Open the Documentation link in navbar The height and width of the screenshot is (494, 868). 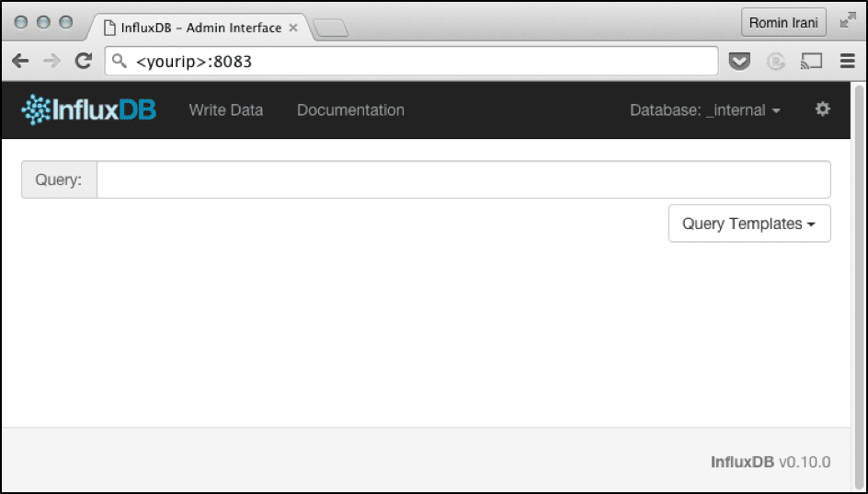pyautogui.click(x=350, y=110)
